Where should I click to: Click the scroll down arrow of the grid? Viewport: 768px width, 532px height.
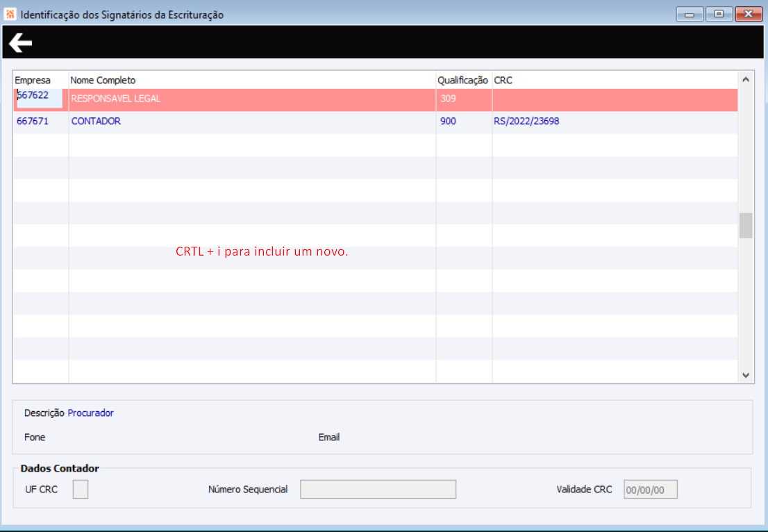746,375
